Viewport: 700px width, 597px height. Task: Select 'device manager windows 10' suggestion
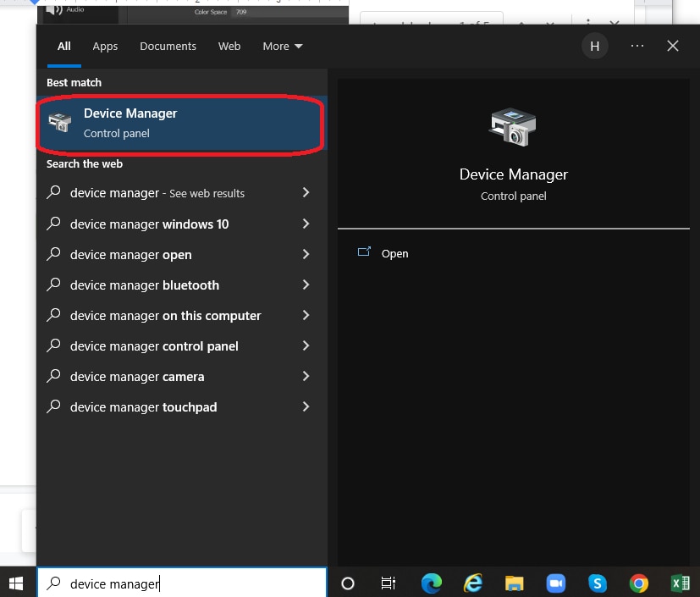(x=181, y=224)
